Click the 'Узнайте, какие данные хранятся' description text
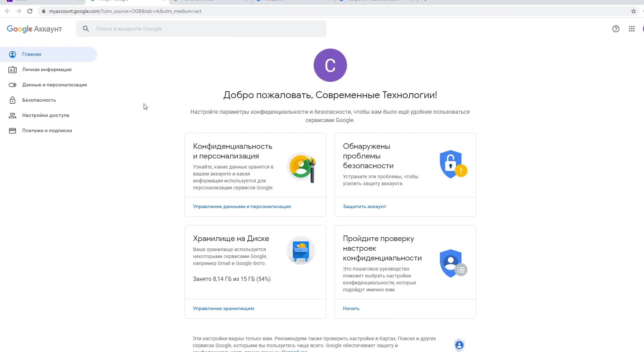The height and width of the screenshot is (352, 644). coord(233,177)
